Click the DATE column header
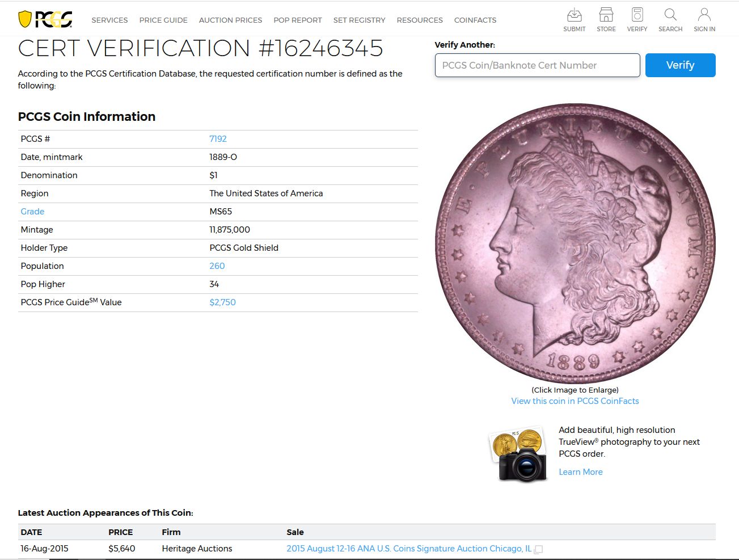The image size is (739, 560). 31,532
